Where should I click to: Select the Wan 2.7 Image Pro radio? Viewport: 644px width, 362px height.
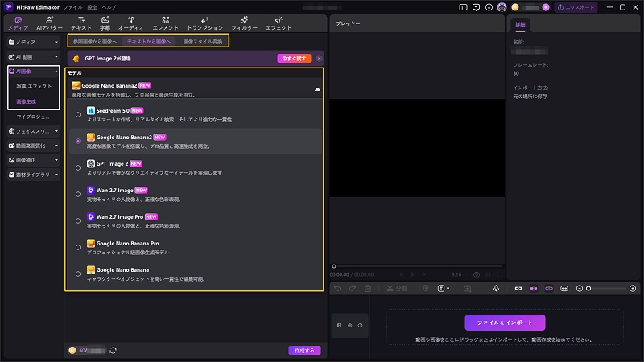point(78,220)
